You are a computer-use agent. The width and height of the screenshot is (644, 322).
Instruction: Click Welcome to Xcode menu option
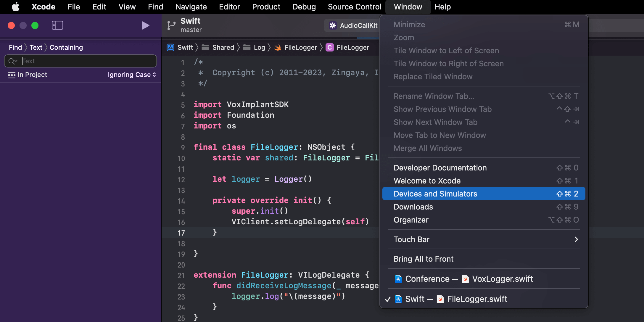[427, 181]
